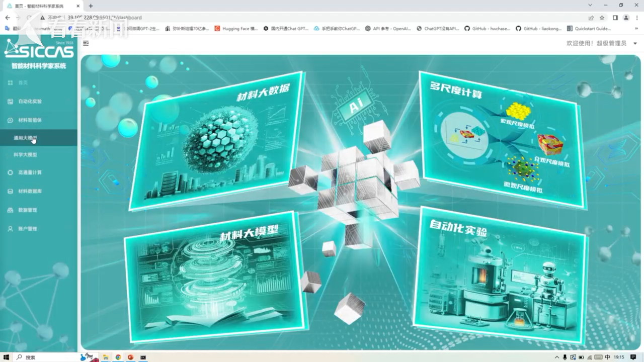The image size is (644, 362).
Task: Open the Chrome tab search dropdown
Action: pyautogui.click(x=591, y=5)
